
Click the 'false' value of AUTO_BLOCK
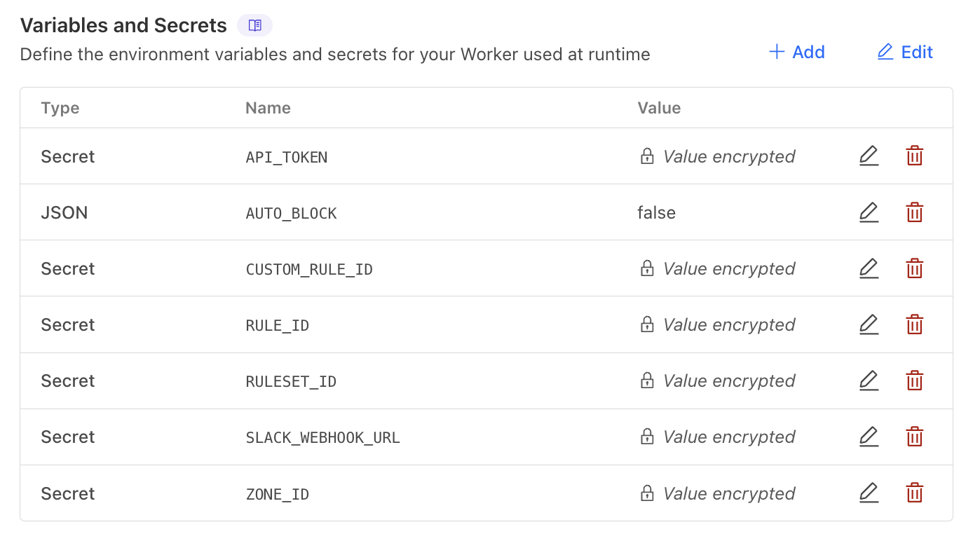[x=656, y=212]
